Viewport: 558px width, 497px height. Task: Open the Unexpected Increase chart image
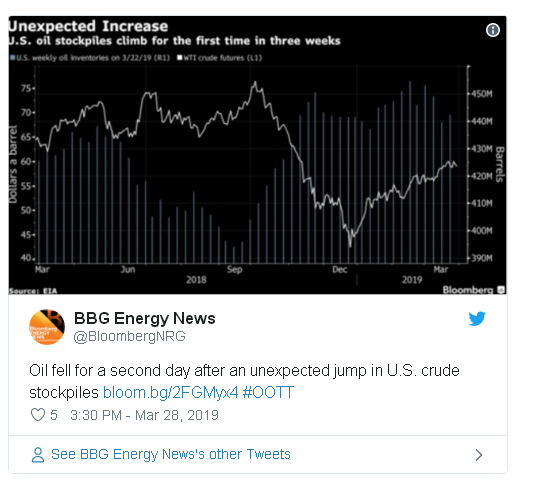(x=257, y=155)
